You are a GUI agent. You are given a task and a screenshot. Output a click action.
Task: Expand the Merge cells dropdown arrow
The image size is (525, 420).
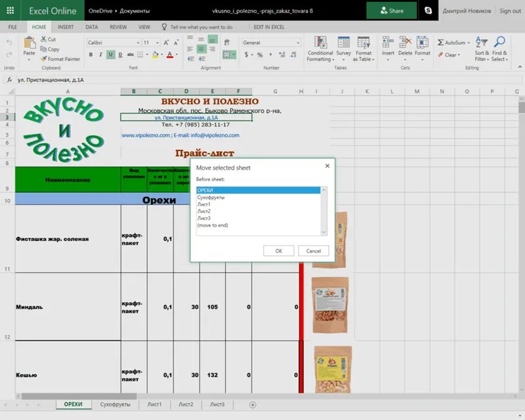click(234, 54)
